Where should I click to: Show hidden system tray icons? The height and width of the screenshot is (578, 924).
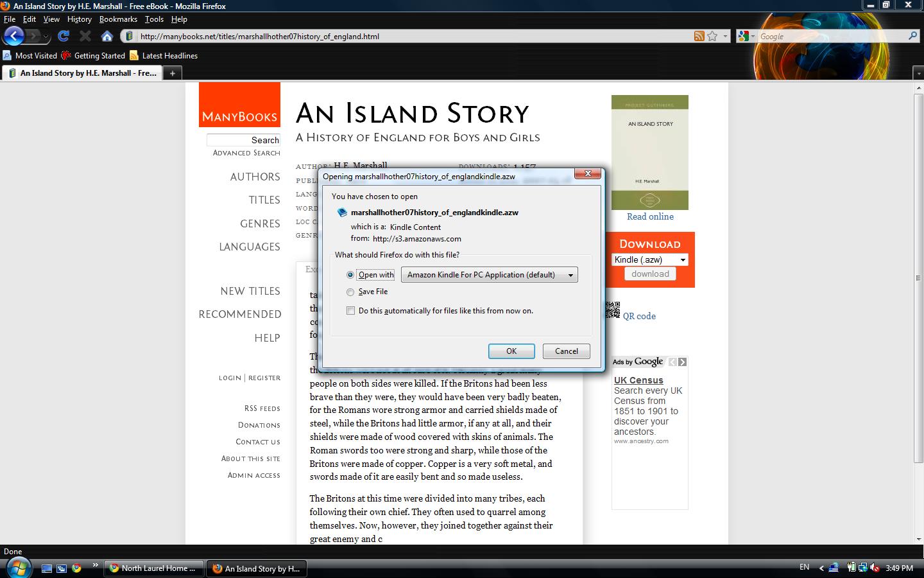click(821, 568)
